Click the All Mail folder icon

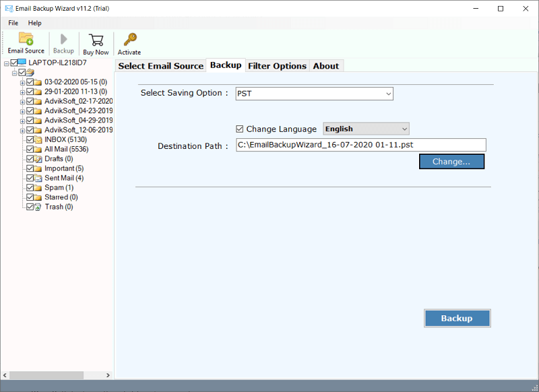(x=38, y=149)
